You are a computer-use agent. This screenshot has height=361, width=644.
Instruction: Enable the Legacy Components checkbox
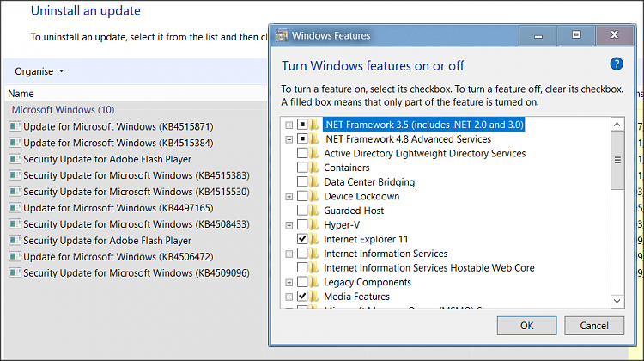pos(302,282)
